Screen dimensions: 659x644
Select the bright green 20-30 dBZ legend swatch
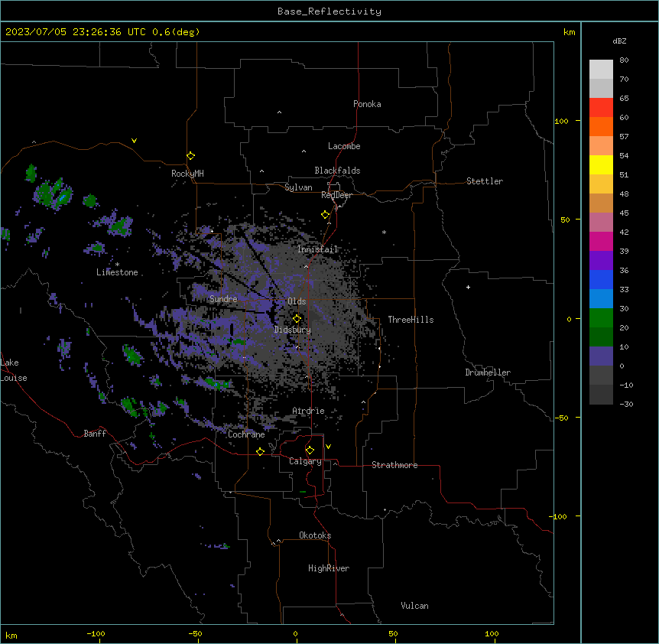601,318
